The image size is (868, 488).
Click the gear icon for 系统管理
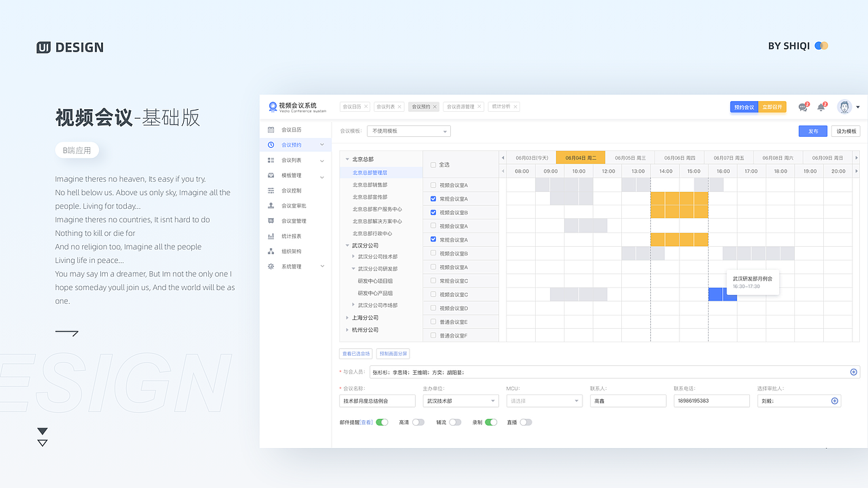271,266
